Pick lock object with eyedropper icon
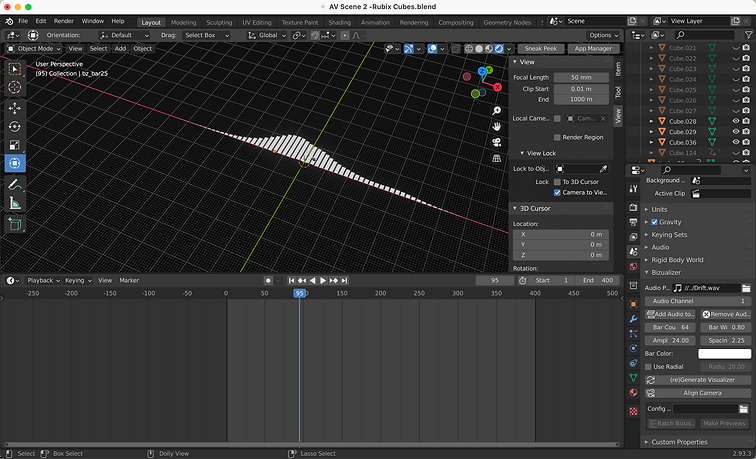Screen dimensions: 756x459 (x=603, y=169)
